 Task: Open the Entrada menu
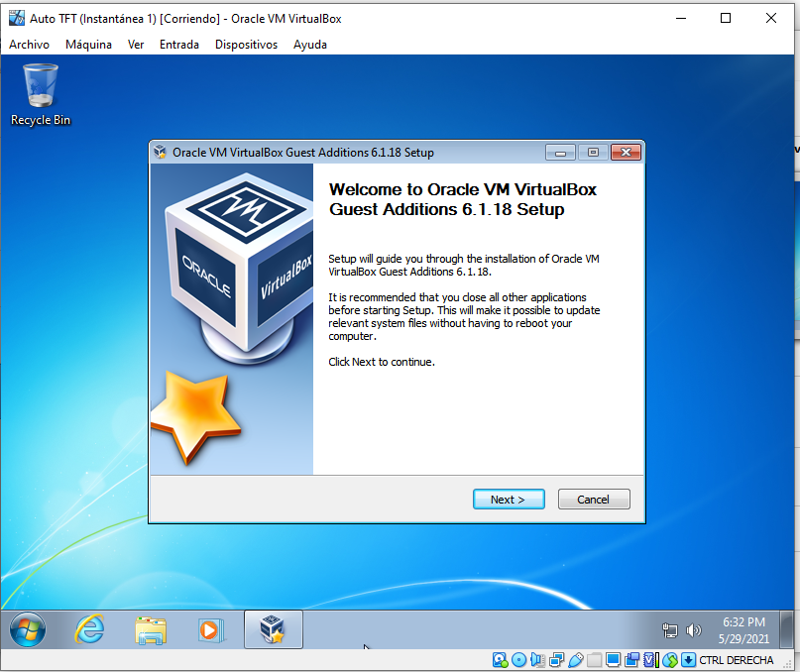pyautogui.click(x=179, y=45)
